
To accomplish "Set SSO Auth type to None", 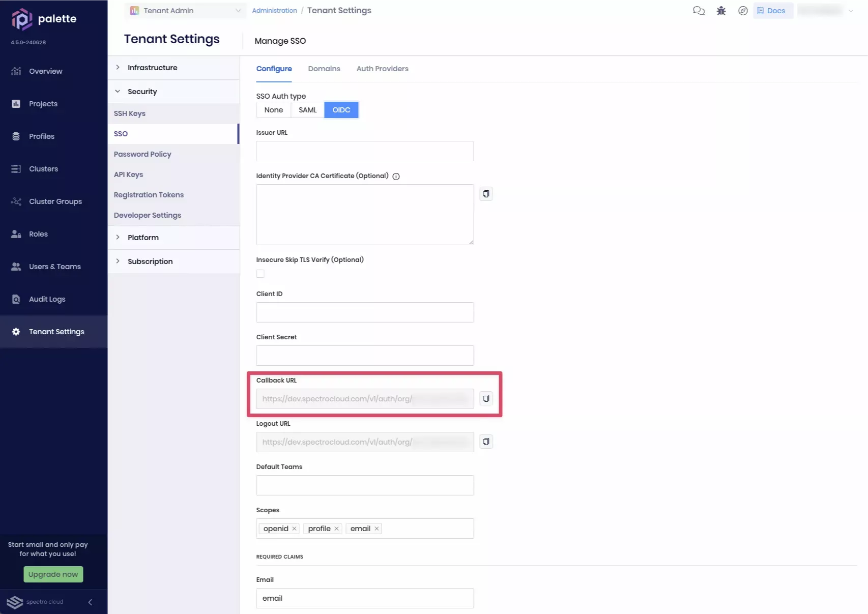I will tap(274, 110).
